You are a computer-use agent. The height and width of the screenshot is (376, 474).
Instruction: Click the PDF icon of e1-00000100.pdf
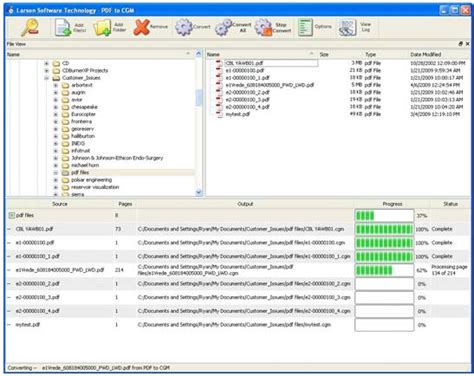click(x=219, y=70)
